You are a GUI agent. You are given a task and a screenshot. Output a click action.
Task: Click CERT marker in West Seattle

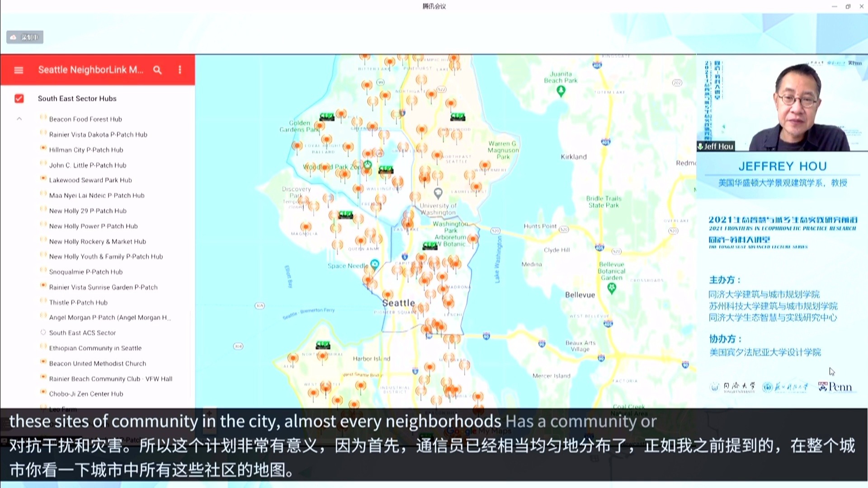(x=323, y=345)
